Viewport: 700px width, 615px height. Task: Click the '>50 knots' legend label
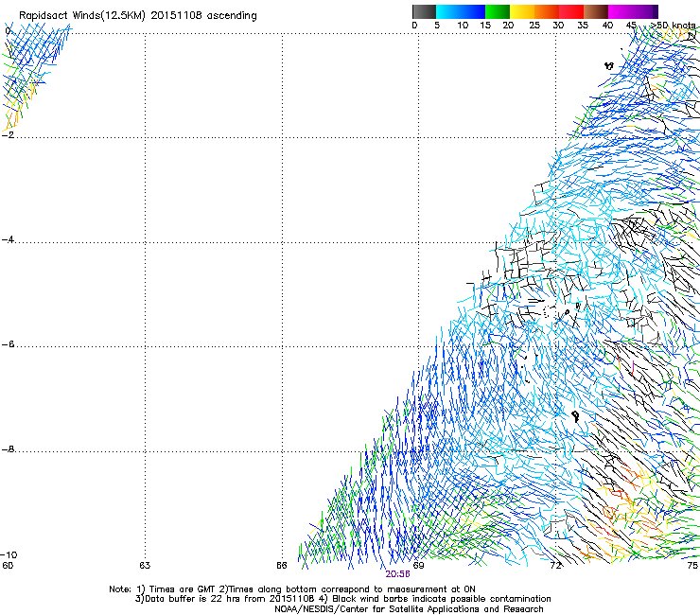[673, 26]
